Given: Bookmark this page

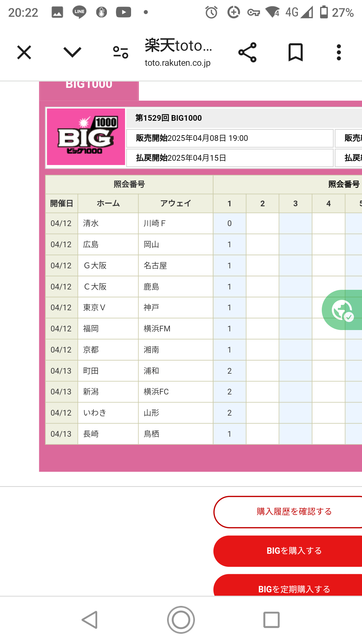Looking at the screenshot, I should tap(295, 52).
